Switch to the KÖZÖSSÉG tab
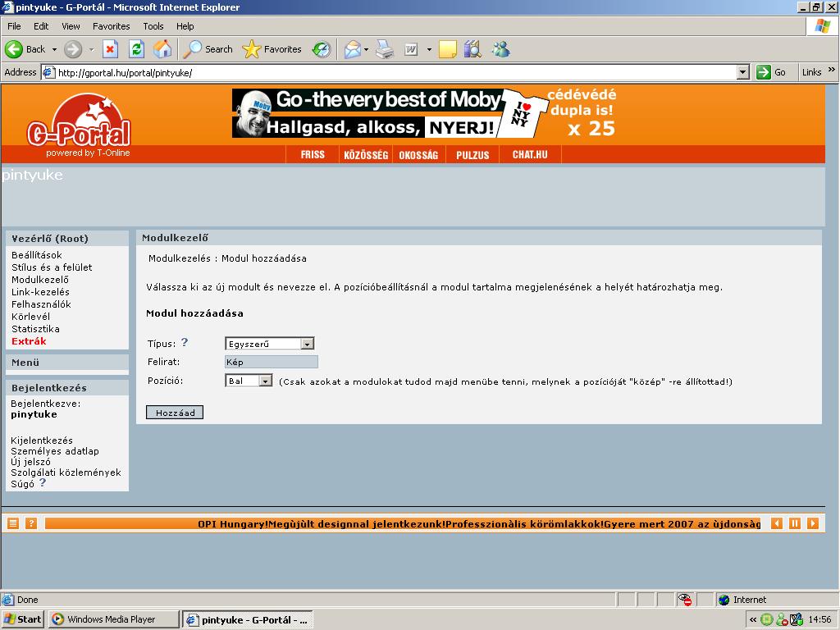The image size is (840, 630). 366,155
